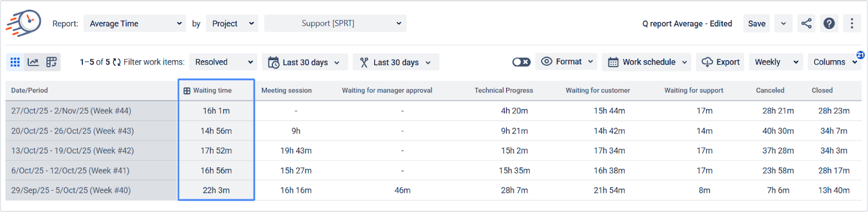Click Closed value 28h 23m
Image resolution: width=868 pixels, height=212 pixels.
coord(834,111)
